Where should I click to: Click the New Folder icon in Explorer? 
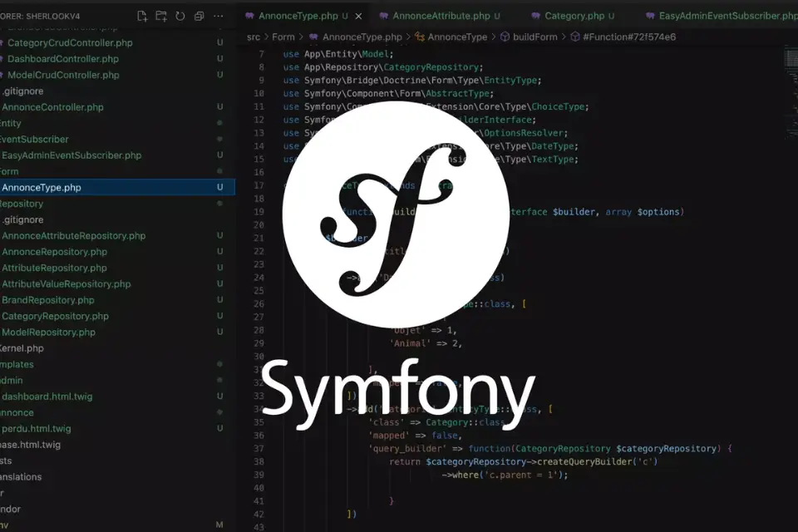(161, 15)
